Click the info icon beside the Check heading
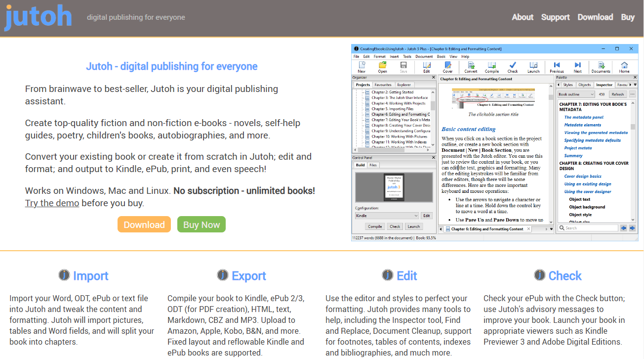 pyautogui.click(x=540, y=275)
